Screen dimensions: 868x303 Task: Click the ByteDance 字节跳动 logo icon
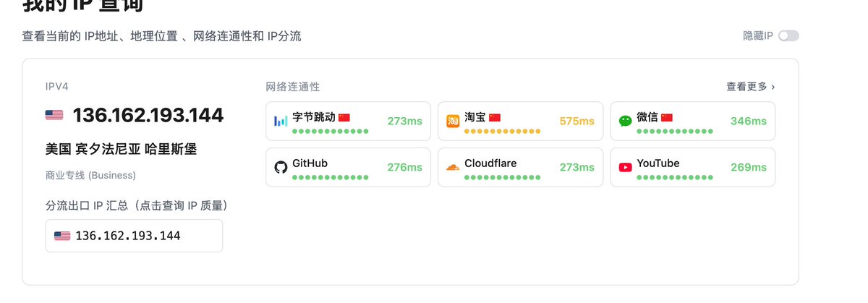(x=281, y=121)
